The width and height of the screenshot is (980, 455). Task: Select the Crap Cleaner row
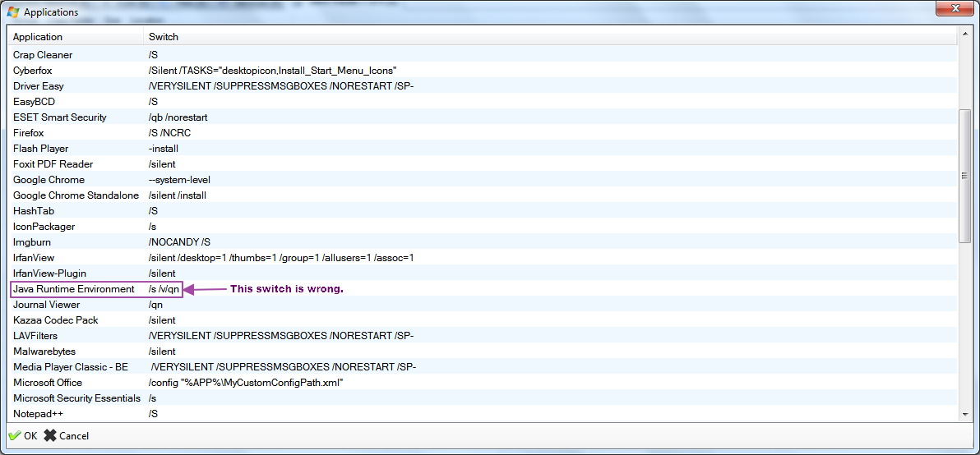coord(43,55)
